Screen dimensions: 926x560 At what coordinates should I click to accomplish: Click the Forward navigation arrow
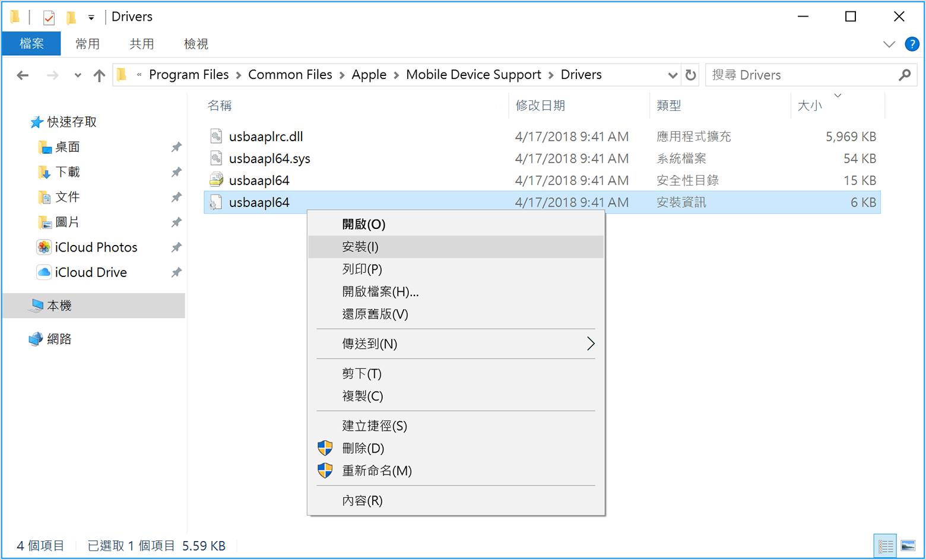pos(53,75)
